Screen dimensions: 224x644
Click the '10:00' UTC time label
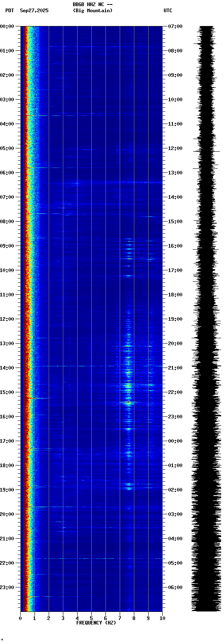pos(175,100)
